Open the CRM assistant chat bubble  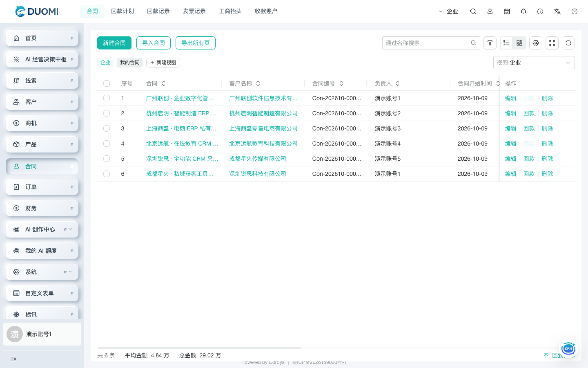[568, 349]
